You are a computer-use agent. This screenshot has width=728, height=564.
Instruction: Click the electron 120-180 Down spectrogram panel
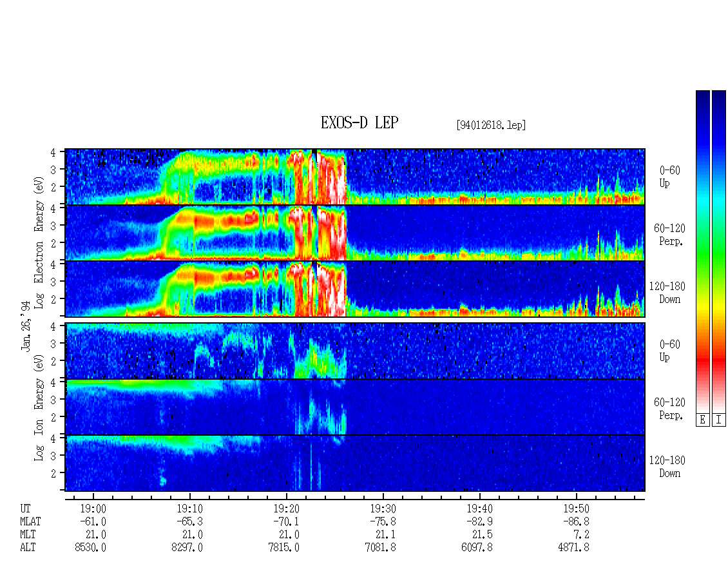pyautogui.click(x=355, y=289)
